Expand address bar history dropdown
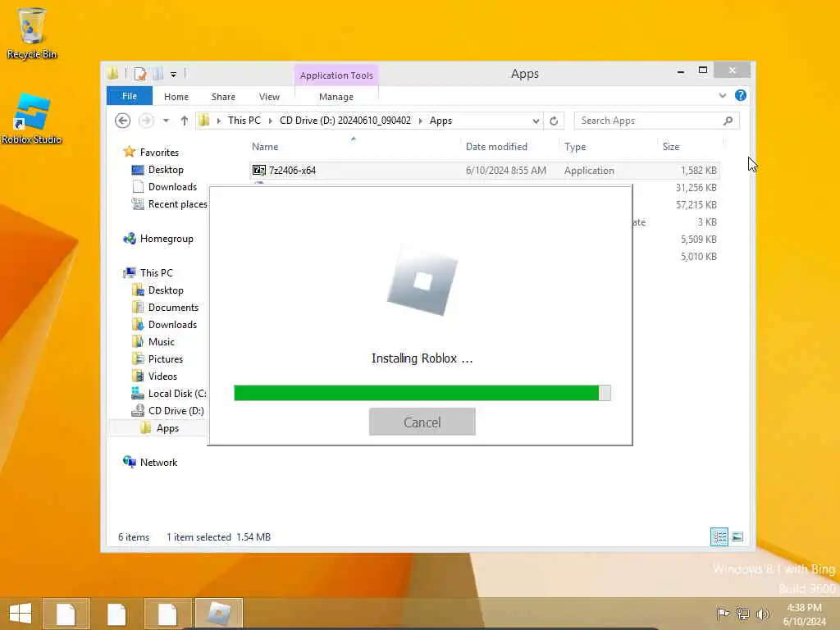The image size is (840, 630). [x=536, y=121]
